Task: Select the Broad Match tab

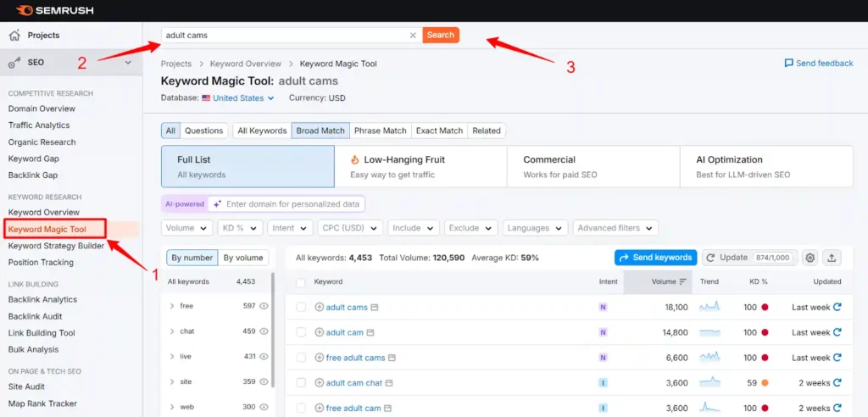Action: (320, 131)
